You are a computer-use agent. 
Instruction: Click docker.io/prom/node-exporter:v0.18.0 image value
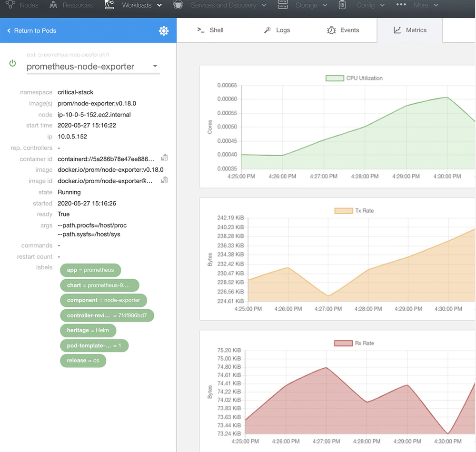[x=110, y=170]
